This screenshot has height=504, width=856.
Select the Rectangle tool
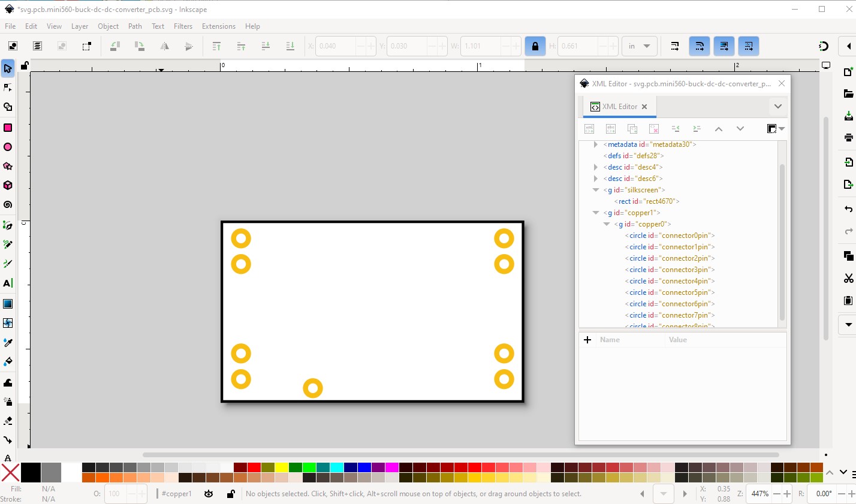tap(8, 128)
